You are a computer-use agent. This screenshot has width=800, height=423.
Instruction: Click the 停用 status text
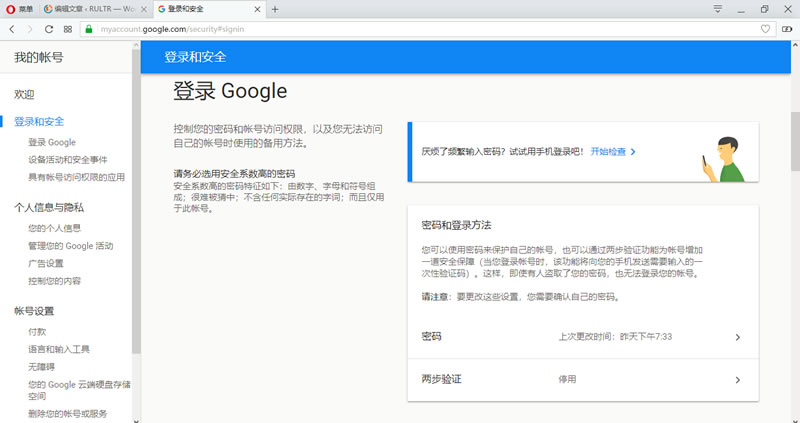tap(567, 380)
